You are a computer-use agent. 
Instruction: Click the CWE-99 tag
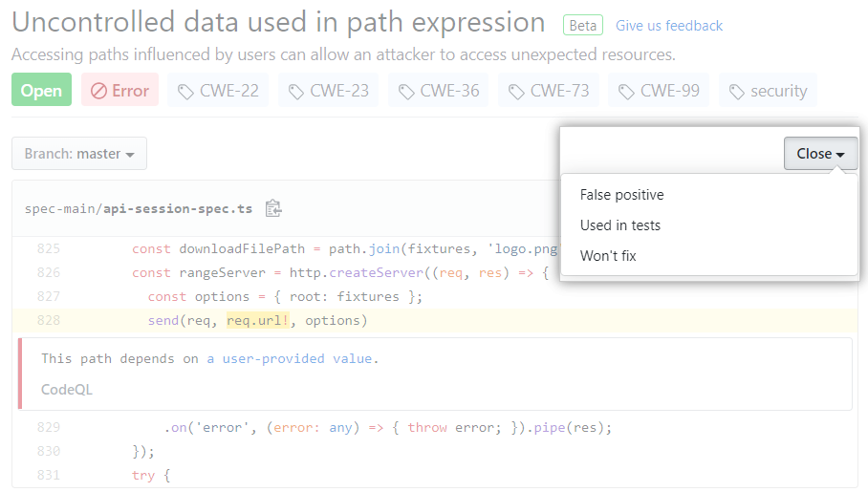click(659, 91)
